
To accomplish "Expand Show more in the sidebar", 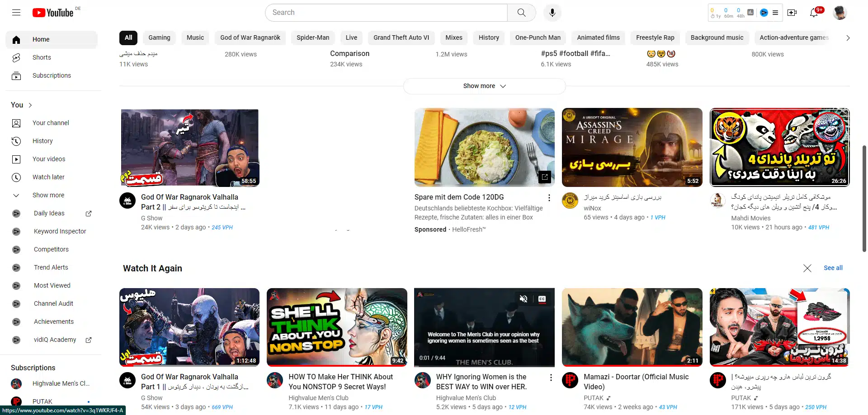I will [x=48, y=195].
